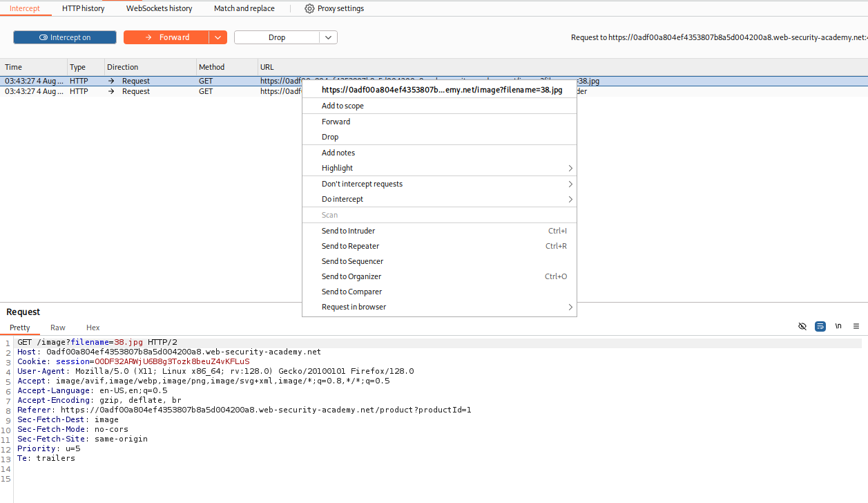Screen dimensions: 868x503
Task: Toggle the \n show line breaks button
Action: pyautogui.click(x=838, y=326)
